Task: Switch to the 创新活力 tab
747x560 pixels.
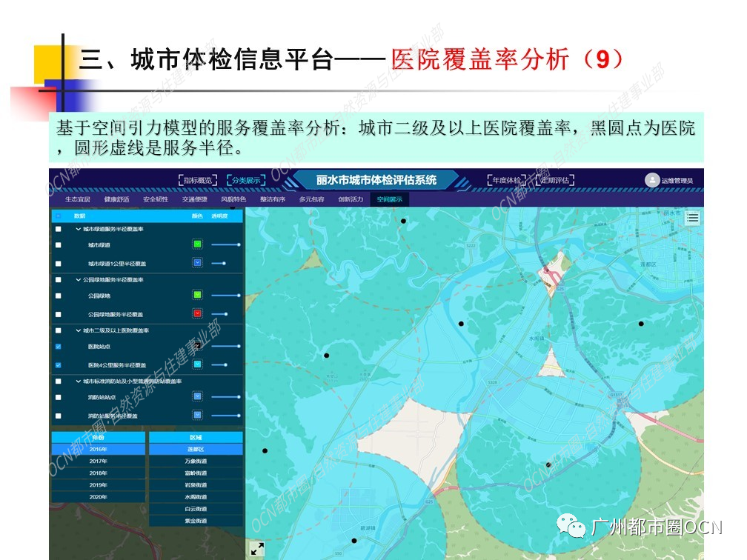Action: point(351,199)
